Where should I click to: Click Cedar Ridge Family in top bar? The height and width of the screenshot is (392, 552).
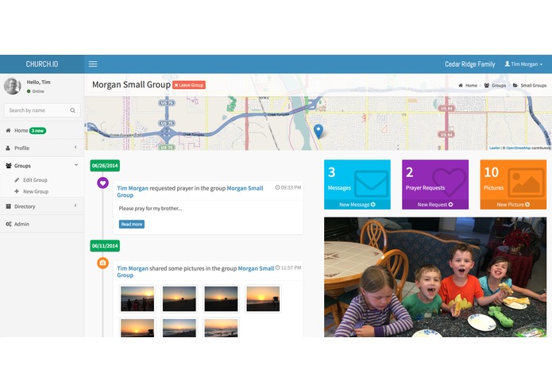tap(470, 64)
